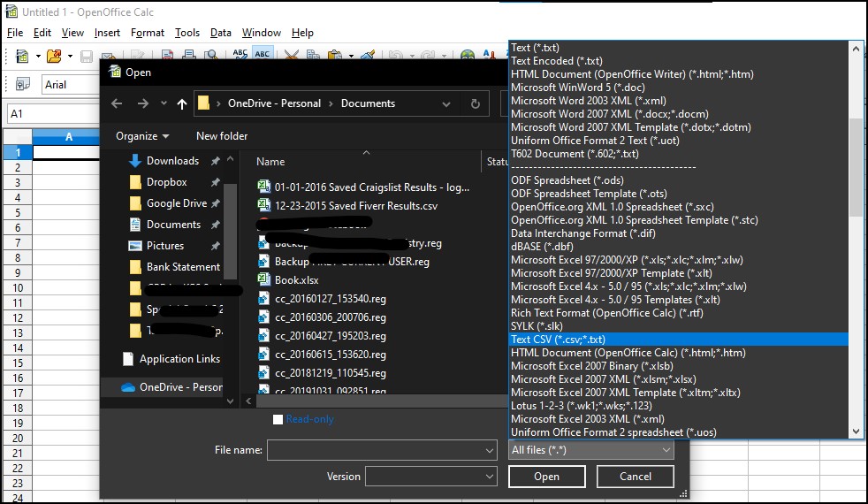Select Microsoft Excel 2007 XML (*.xlsm;*.xlsx) type

(x=678, y=379)
